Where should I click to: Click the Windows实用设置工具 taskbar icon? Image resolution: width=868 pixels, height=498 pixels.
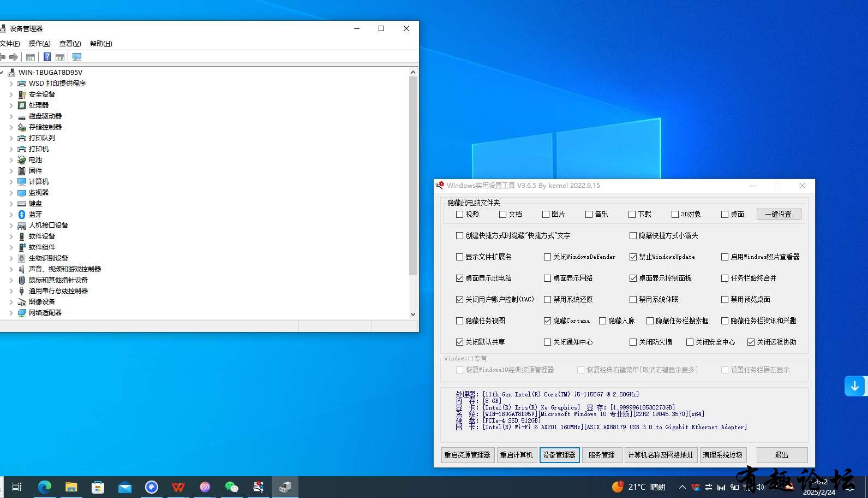[258, 487]
